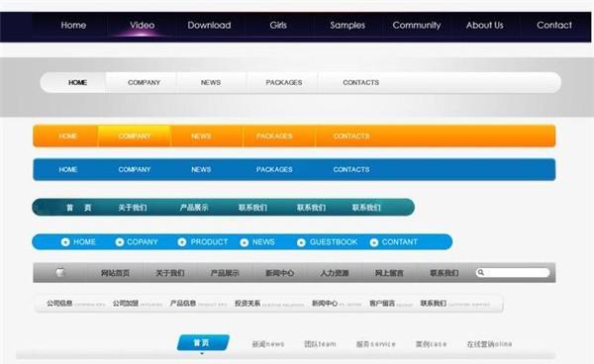
Task: Open the Download menu item
Action: pyautogui.click(x=209, y=25)
